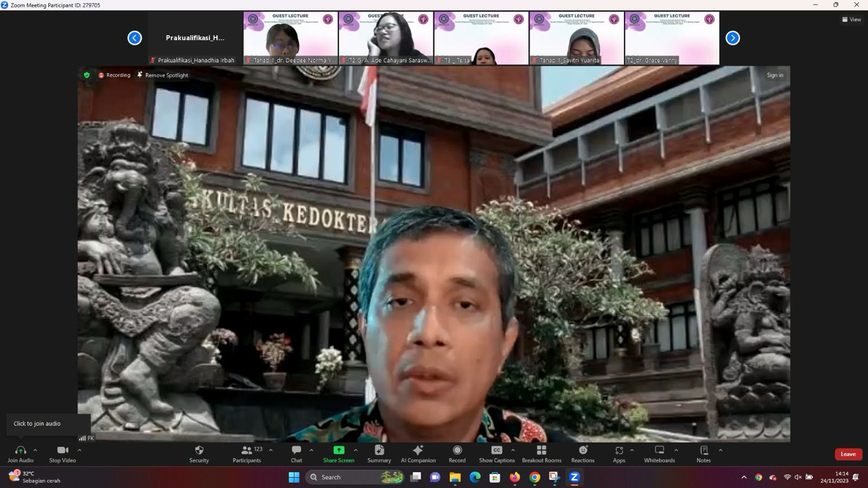Go to next gallery page arrow

[x=733, y=38]
